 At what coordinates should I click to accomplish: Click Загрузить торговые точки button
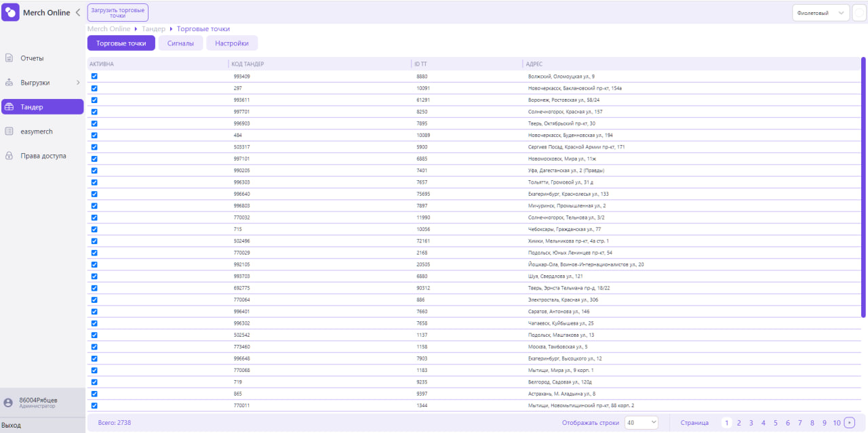coord(118,13)
